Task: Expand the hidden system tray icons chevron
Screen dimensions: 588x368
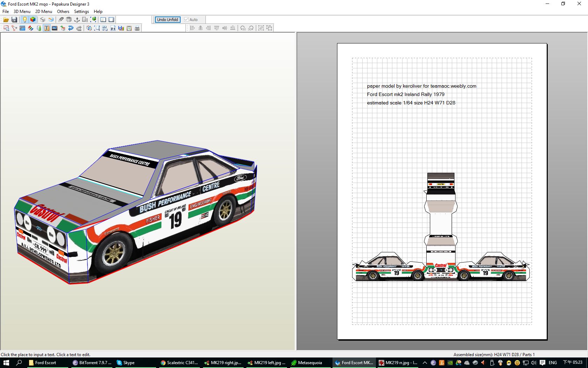Action: click(425, 363)
